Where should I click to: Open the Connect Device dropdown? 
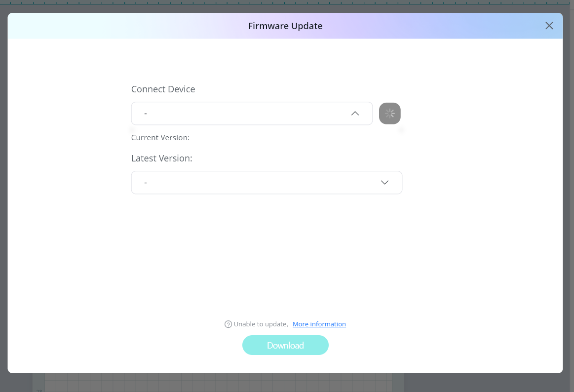[251, 114]
